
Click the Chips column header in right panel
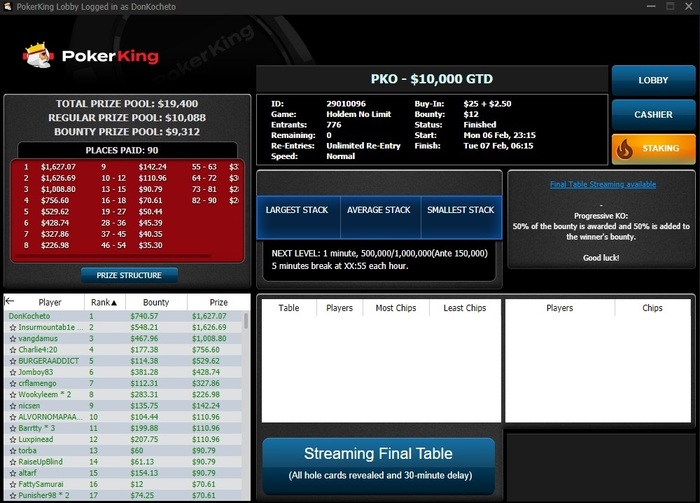pos(652,308)
